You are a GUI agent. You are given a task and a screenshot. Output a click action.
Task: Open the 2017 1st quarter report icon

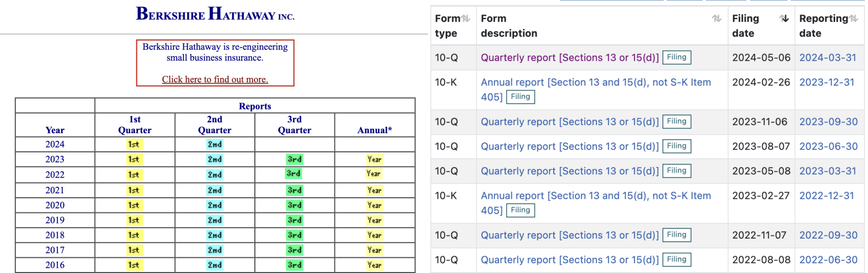[x=134, y=250]
